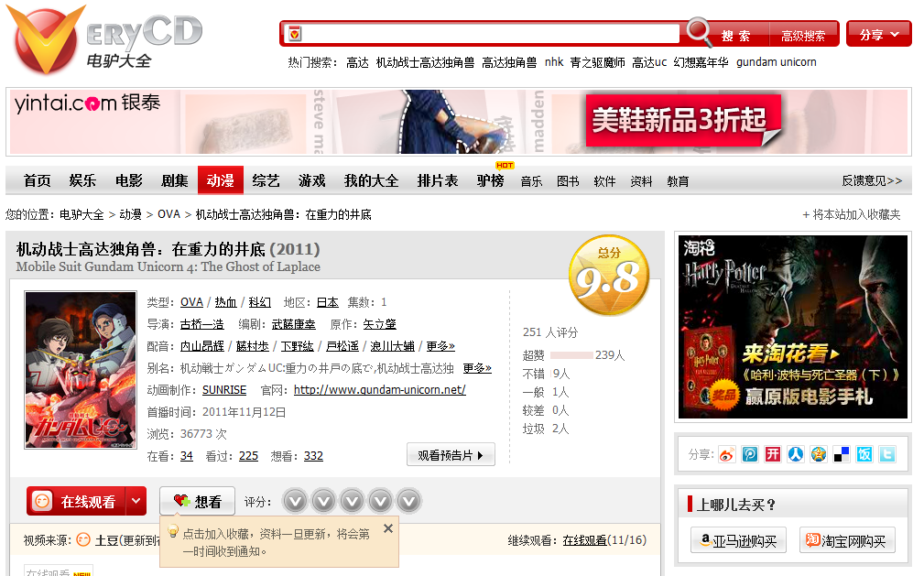Screen dimensions: 924x576
Task: Open the 音乐 nav item
Action: pyautogui.click(x=531, y=181)
